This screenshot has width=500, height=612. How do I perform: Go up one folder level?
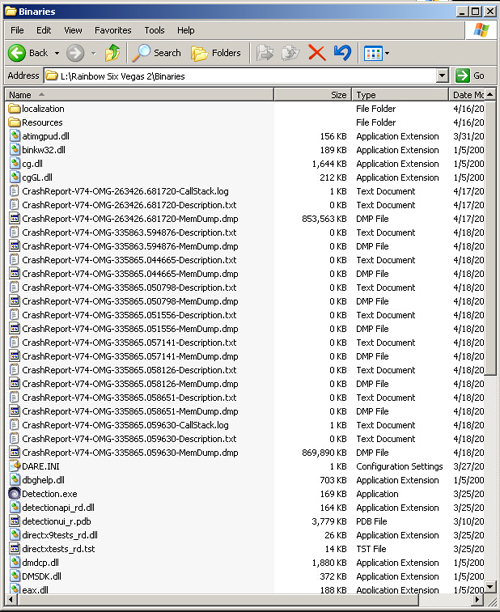point(112,53)
